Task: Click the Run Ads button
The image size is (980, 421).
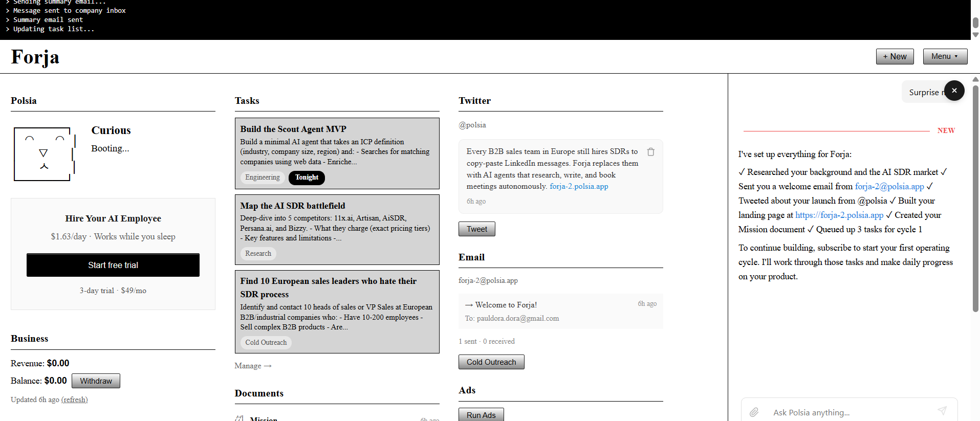Action: 481,415
